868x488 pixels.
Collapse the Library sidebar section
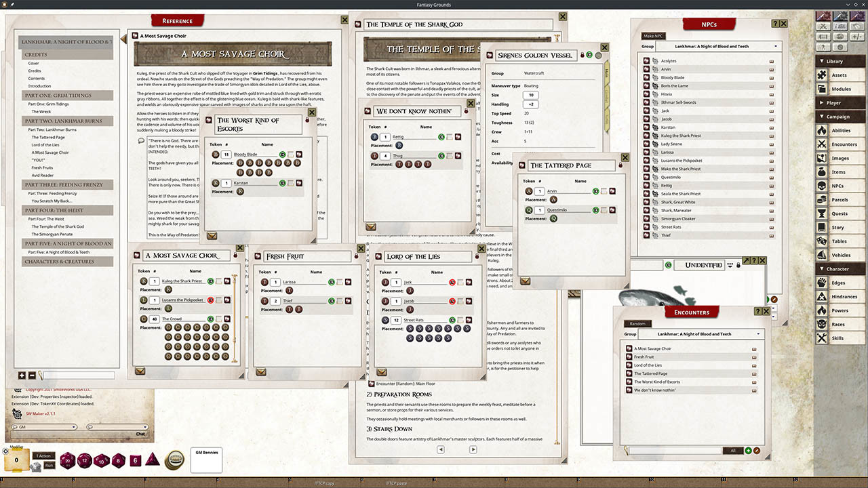click(841, 61)
